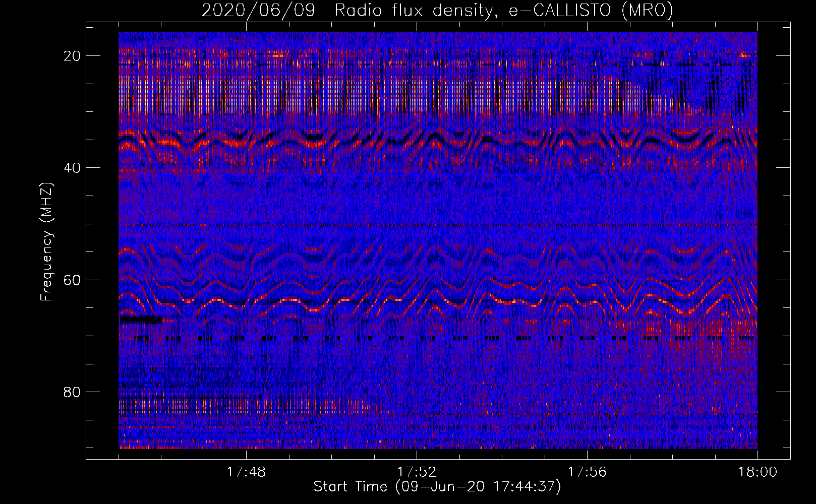Image resolution: width=816 pixels, height=504 pixels.
Task: Click the 17:52 time tick label
Action: tap(417, 472)
